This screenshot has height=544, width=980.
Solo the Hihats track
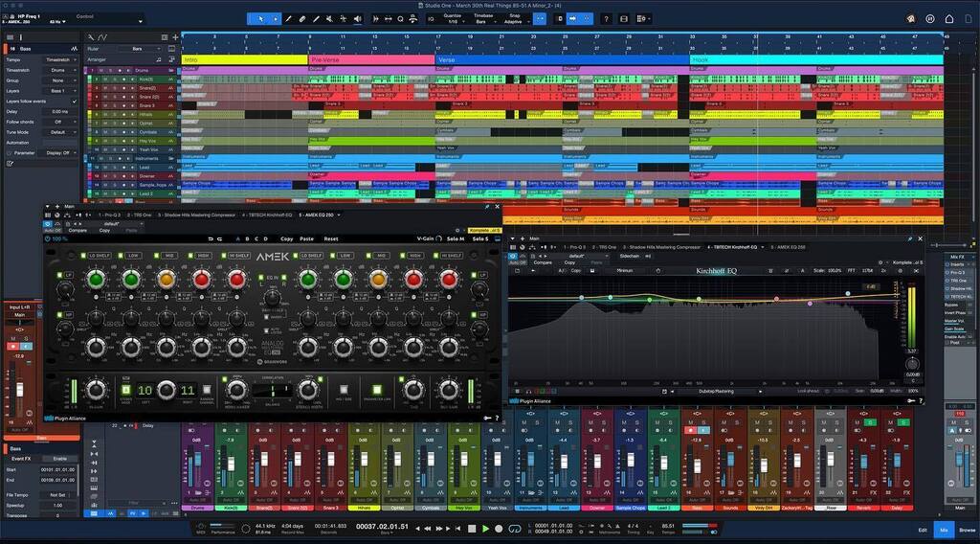(115, 114)
